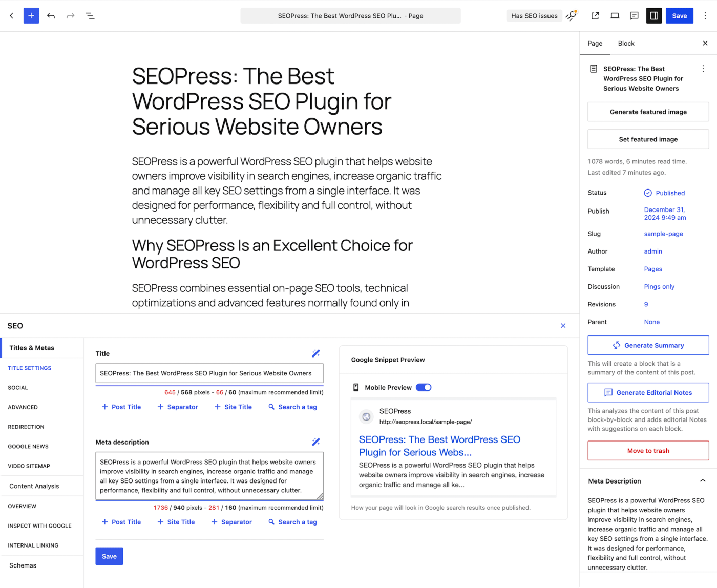The width and height of the screenshot is (717, 588).
Task: Open the Overview section
Action: (22, 506)
